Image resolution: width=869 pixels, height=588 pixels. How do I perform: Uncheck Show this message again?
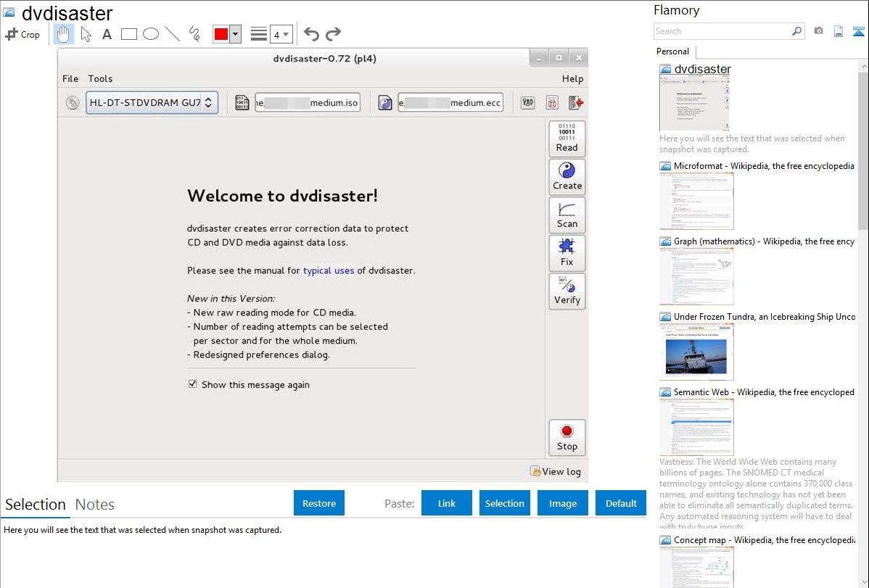(x=193, y=384)
